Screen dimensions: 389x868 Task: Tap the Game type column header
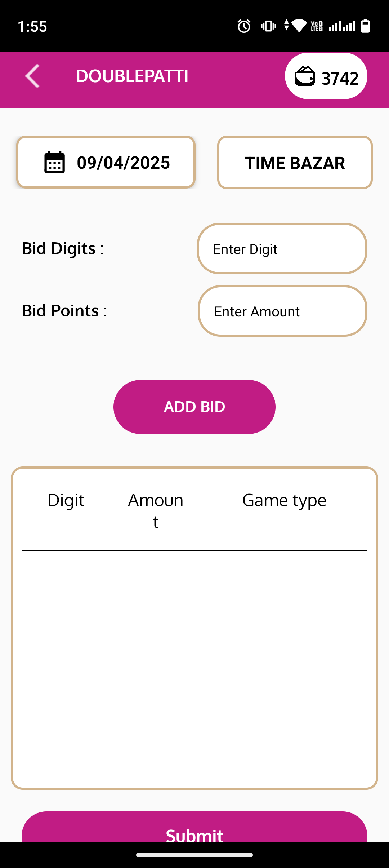coord(284,500)
